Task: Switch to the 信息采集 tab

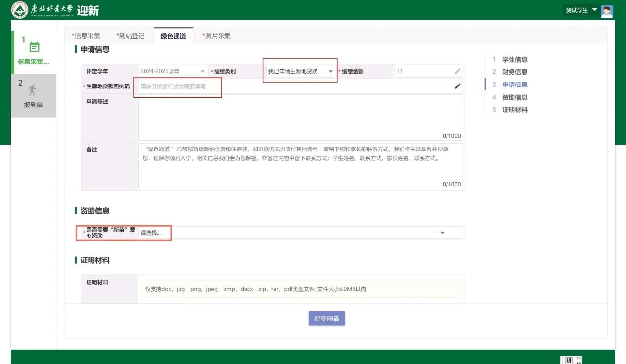Action: pos(87,36)
